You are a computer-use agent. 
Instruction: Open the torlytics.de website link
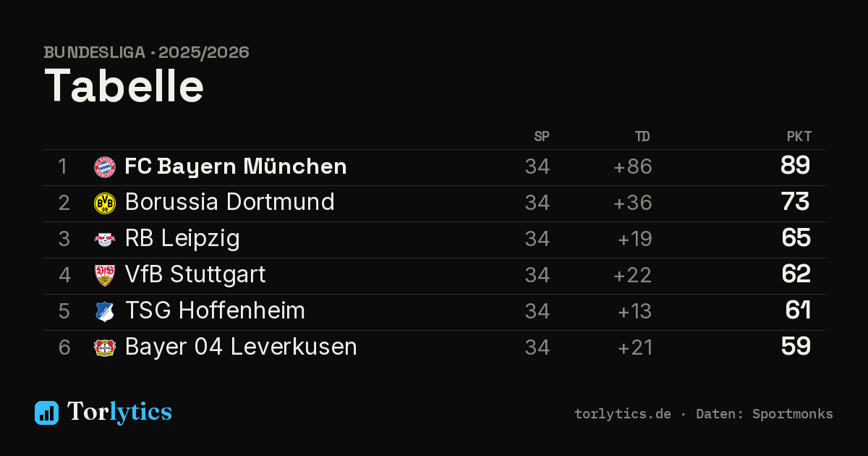[x=623, y=414]
